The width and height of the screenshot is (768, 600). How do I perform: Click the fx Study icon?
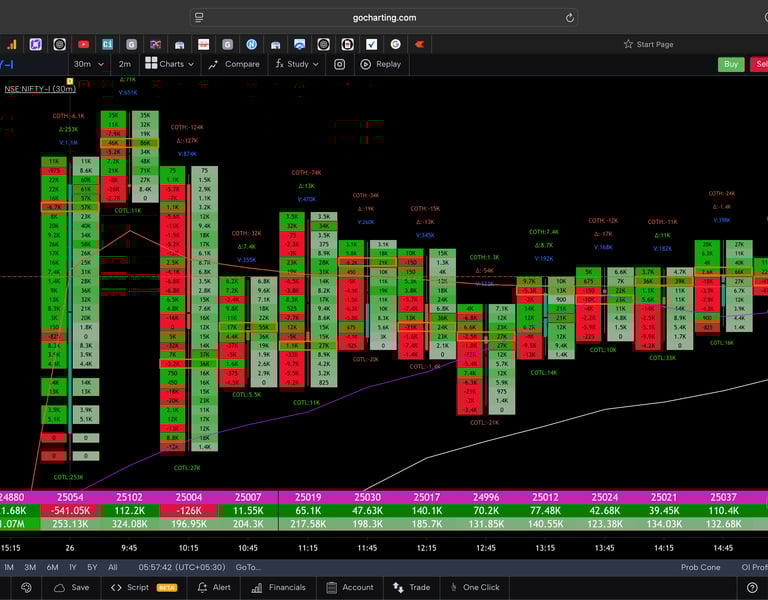pos(279,64)
